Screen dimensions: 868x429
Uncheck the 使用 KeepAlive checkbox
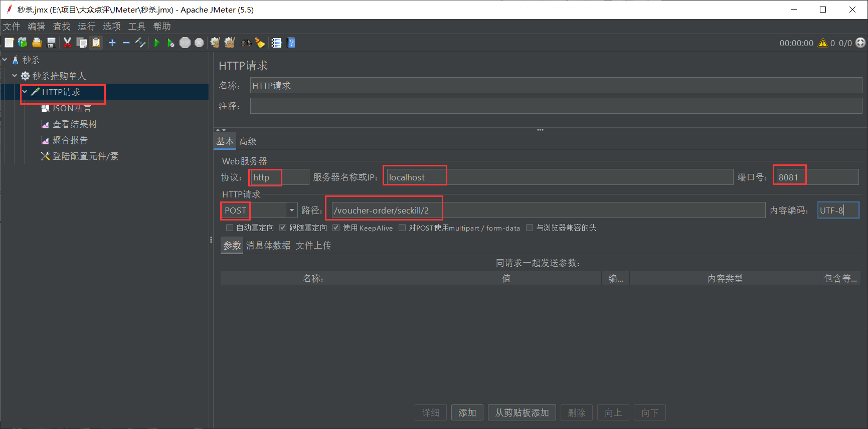click(336, 228)
